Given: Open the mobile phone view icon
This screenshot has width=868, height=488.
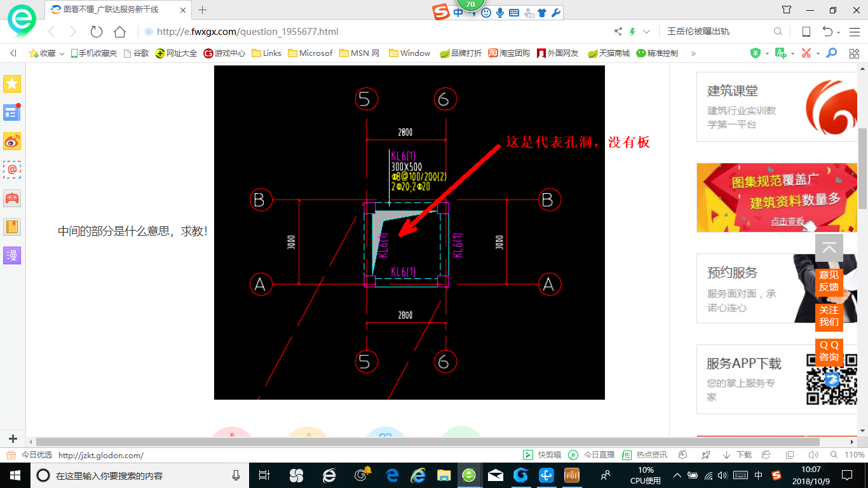Looking at the screenshot, I should click(806, 32).
